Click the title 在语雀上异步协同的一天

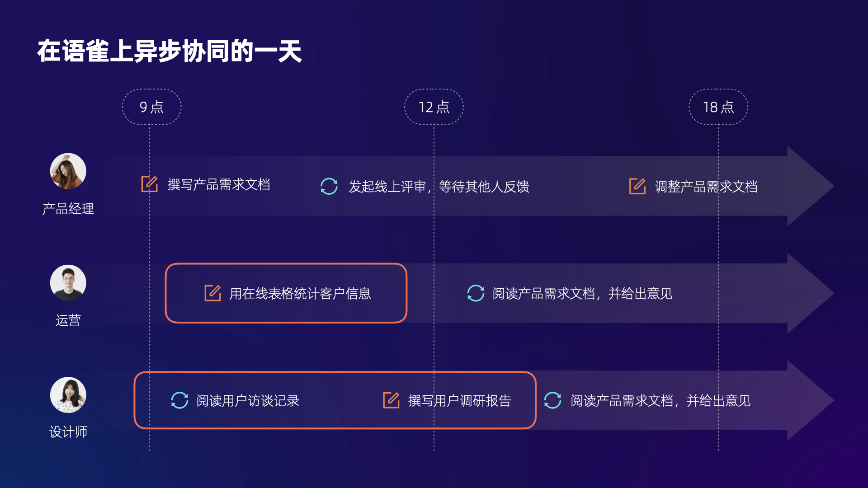pyautogui.click(x=169, y=51)
